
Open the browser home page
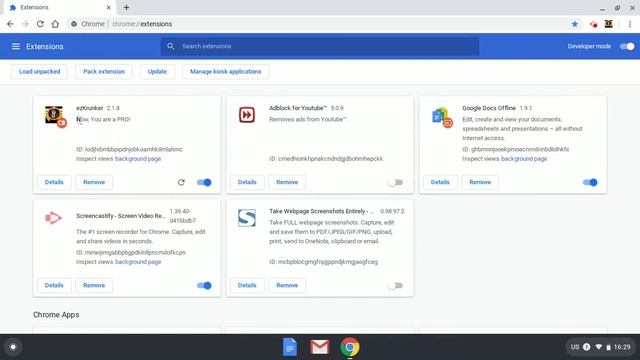click(55, 24)
